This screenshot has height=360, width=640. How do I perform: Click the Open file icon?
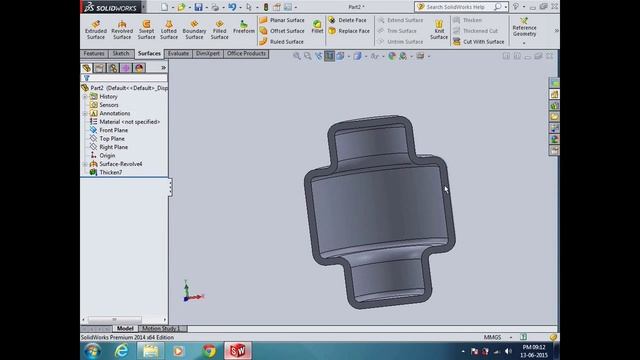(x=181, y=7)
